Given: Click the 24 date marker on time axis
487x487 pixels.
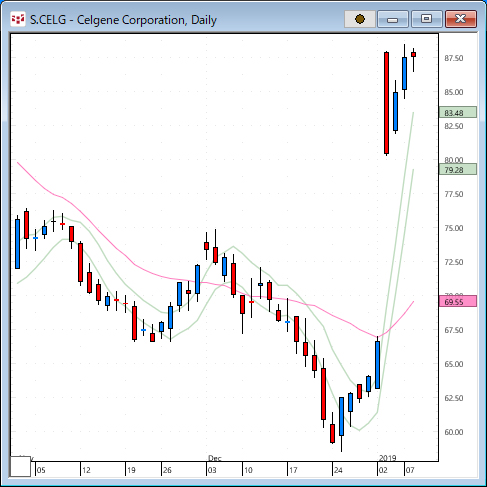Looking at the screenshot, I should coord(338,470).
